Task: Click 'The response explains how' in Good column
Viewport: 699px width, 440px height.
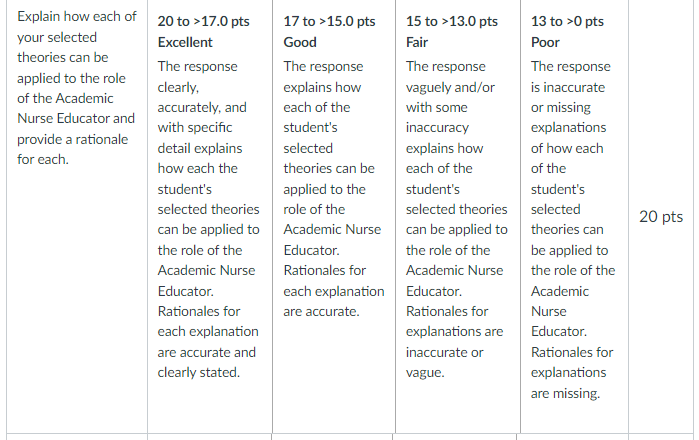Action: click(x=323, y=77)
